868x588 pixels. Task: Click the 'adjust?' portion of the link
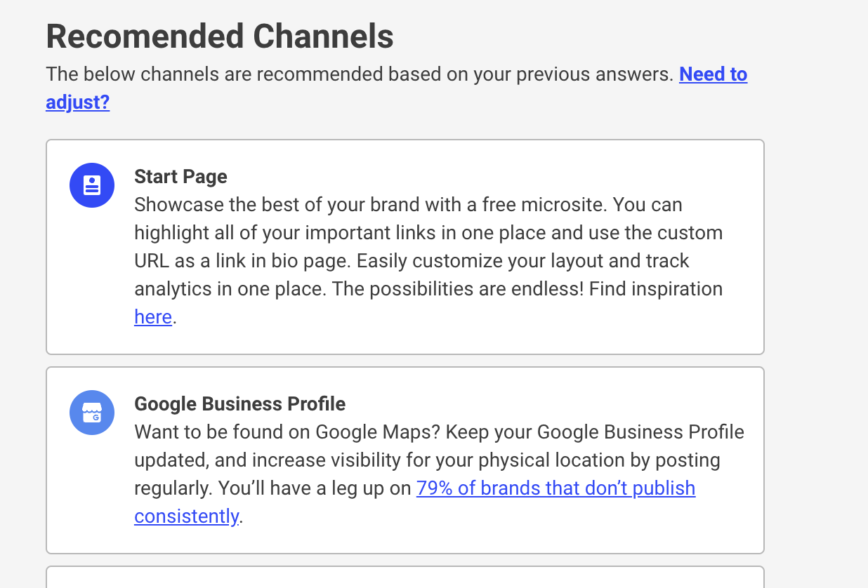pos(78,102)
